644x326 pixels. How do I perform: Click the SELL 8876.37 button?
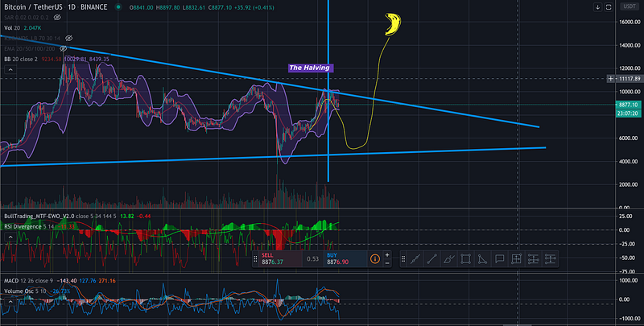coord(280,259)
